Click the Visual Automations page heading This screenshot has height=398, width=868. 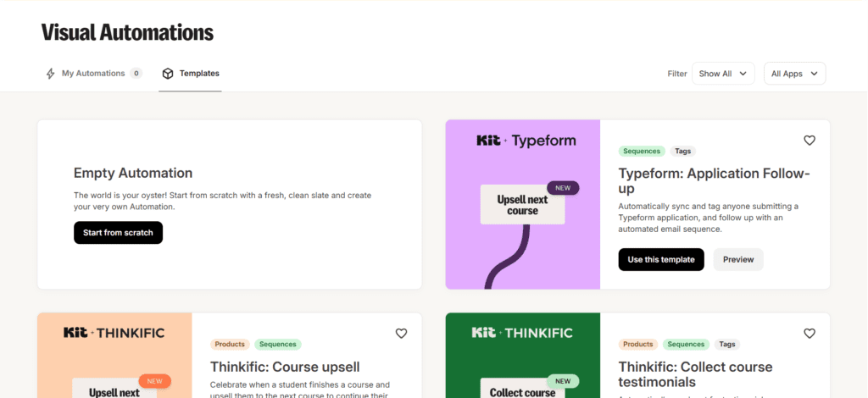click(x=127, y=33)
